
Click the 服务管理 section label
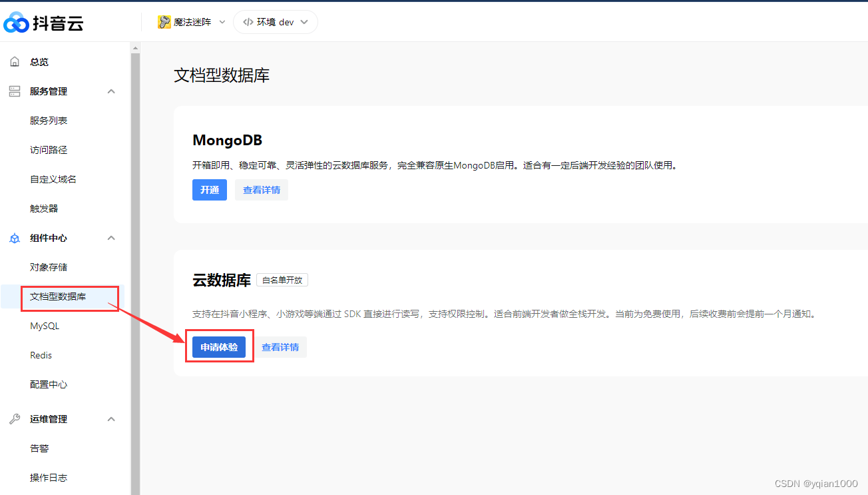[49, 91]
